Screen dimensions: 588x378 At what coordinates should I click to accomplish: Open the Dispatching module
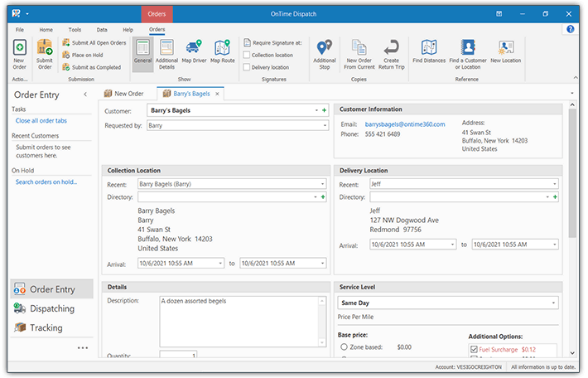(x=51, y=308)
